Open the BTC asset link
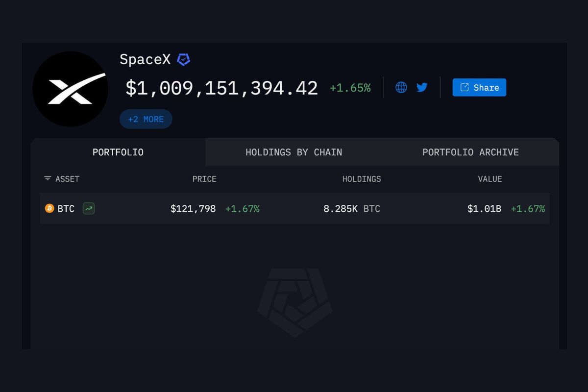Screen dimensions: 588x392 coord(66,209)
